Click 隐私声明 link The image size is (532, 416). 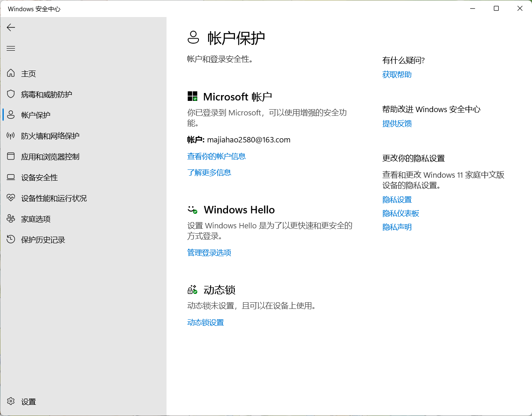397,227
